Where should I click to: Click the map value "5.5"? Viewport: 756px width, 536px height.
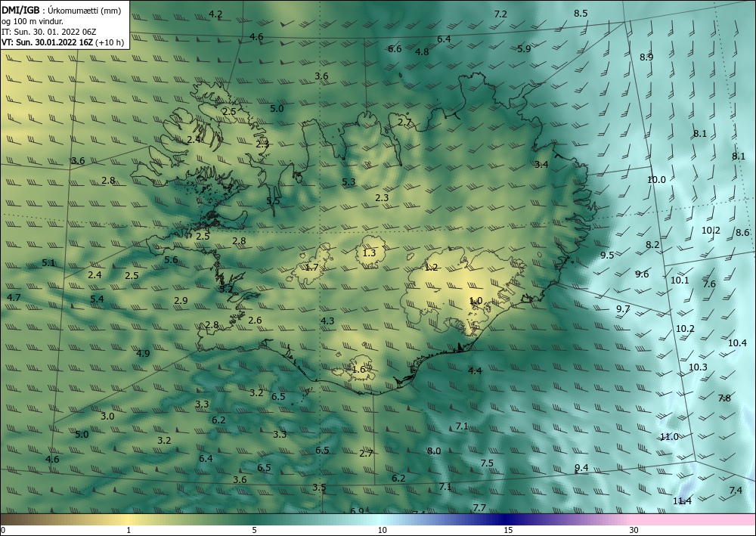point(273,201)
